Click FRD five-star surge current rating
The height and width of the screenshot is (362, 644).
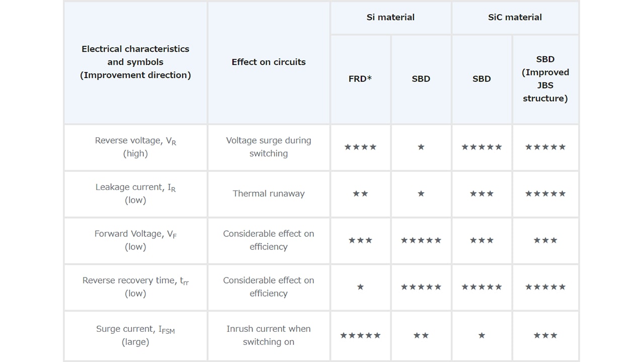(x=360, y=335)
